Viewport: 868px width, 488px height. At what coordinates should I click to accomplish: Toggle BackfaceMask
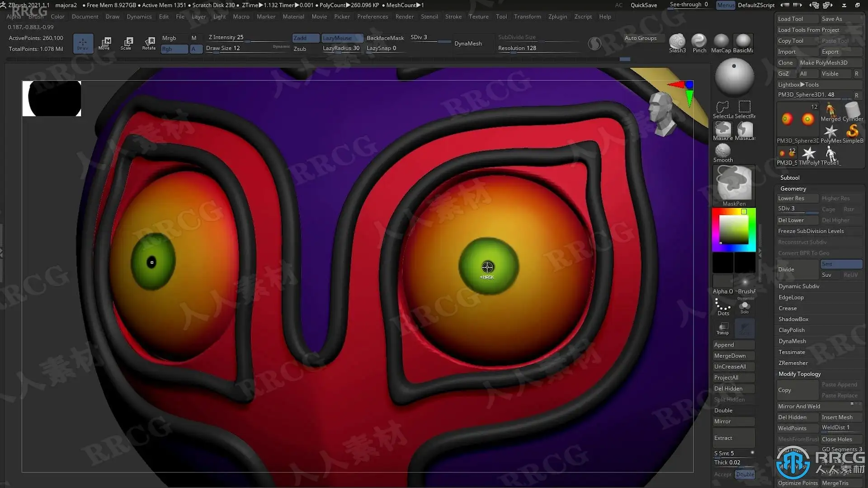click(x=385, y=38)
